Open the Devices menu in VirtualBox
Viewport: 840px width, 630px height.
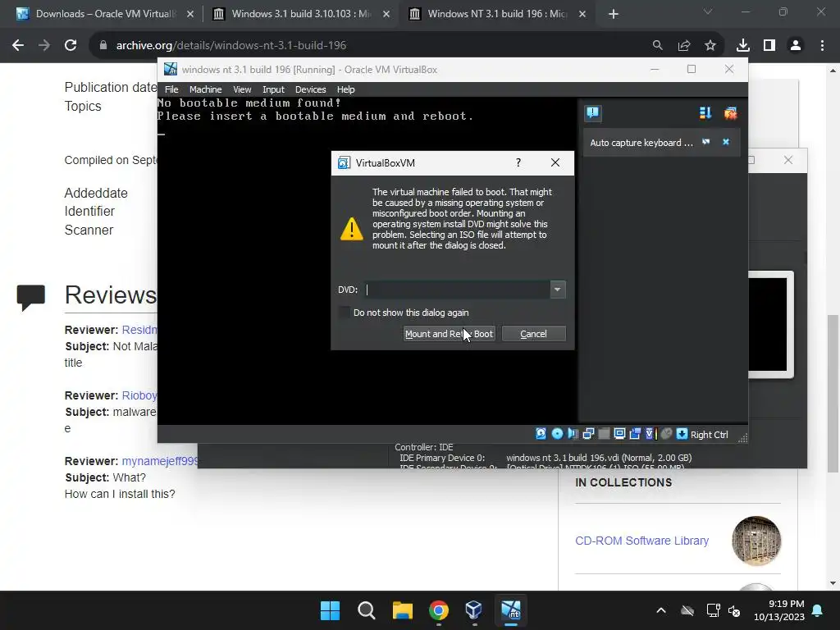coord(310,89)
